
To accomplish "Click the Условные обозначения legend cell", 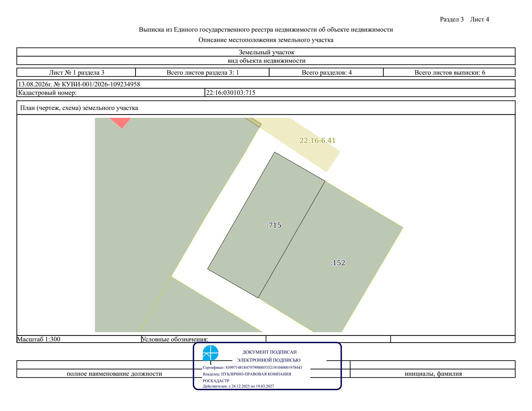I will click(204, 339).
